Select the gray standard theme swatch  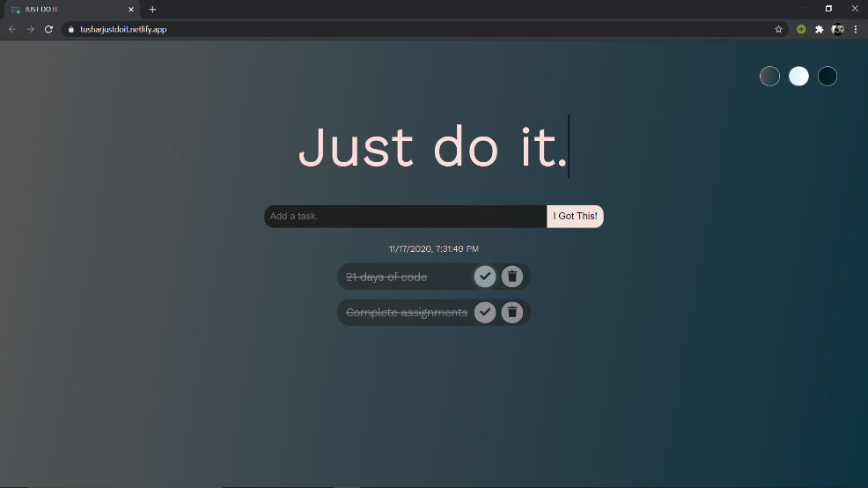click(x=769, y=76)
